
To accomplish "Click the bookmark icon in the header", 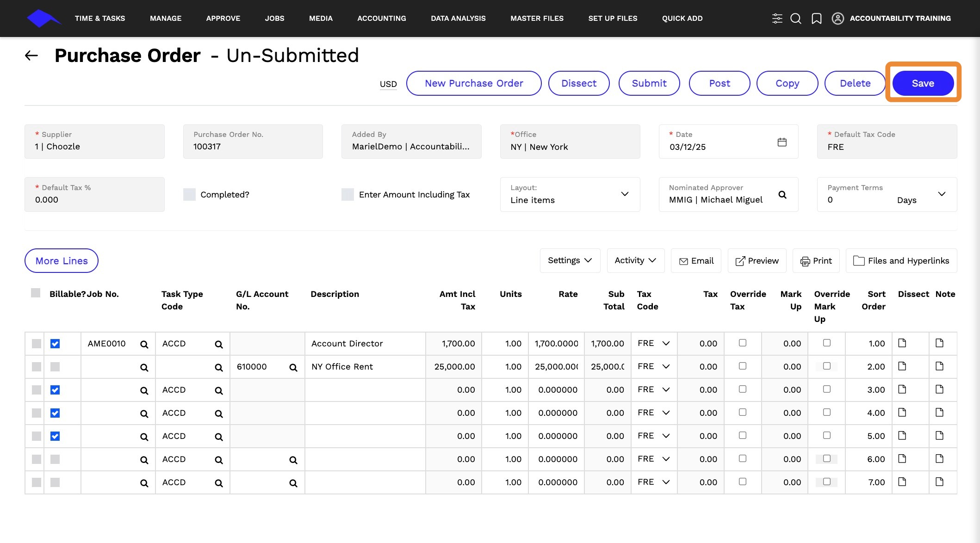I will pos(817,19).
